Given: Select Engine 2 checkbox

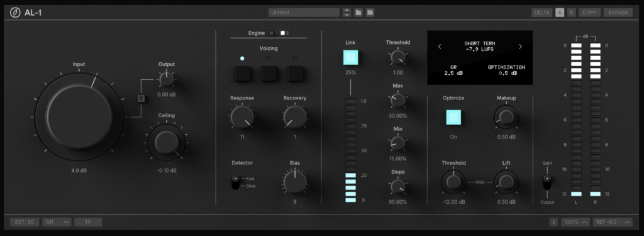Looking at the screenshot, I should click(282, 33).
